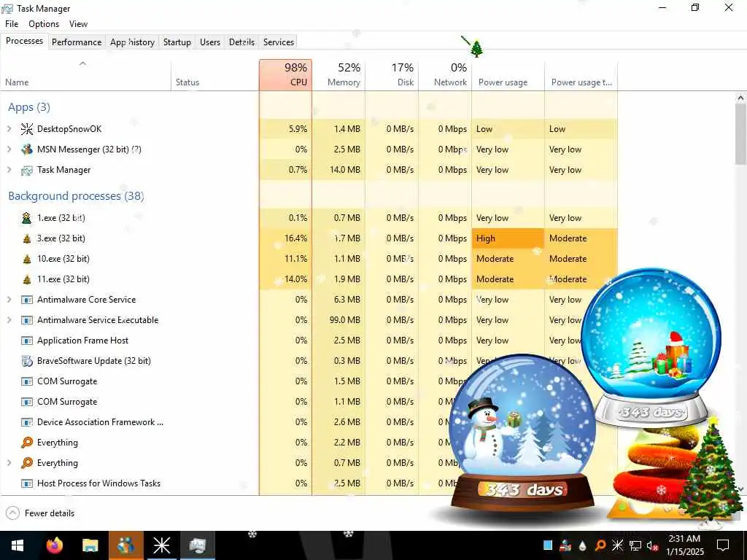This screenshot has width=747, height=560.
Task: Expand the DesktopSnowOK process group
Action: pyautogui.click(x=9, y=129)
